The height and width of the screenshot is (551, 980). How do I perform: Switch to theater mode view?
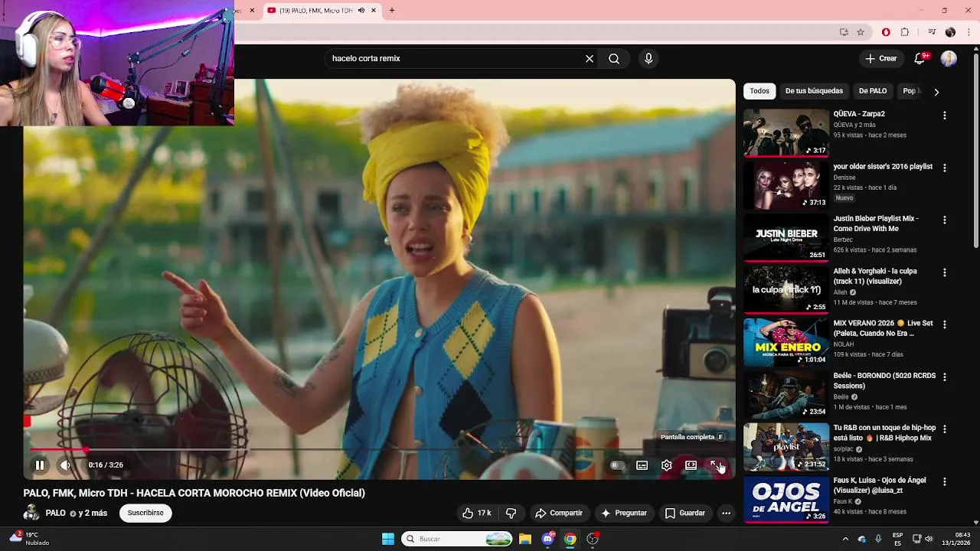[x=691, y=465]
